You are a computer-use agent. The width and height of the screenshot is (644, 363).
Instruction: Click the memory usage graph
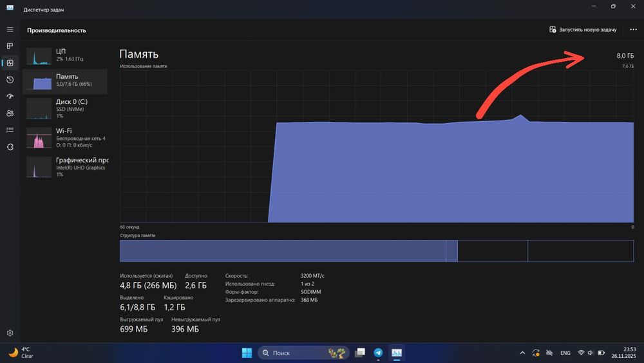[377, 146]
